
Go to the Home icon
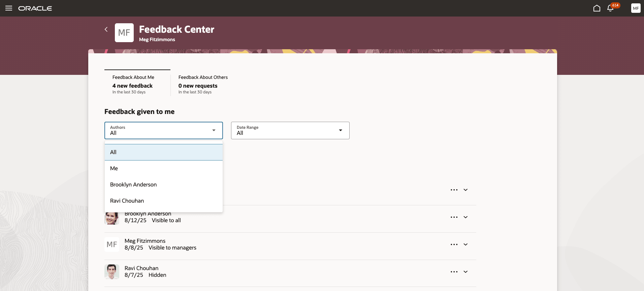pos(597,8)
